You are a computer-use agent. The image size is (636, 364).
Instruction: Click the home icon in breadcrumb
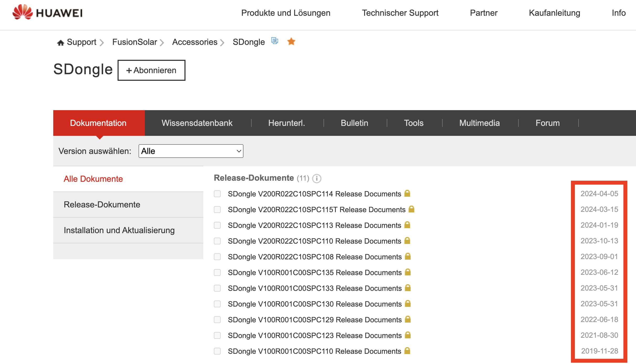coord(61,42)
